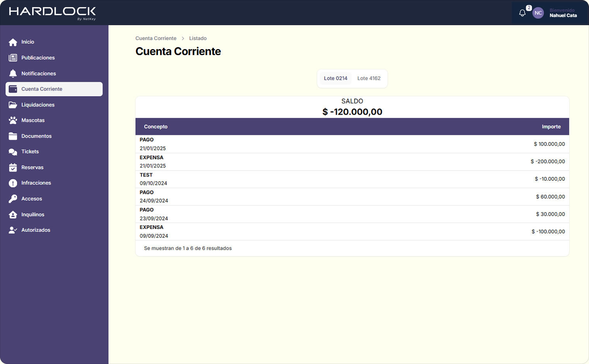
Task: Switch to the Lote 4162 tab
Action: (369, 78)
